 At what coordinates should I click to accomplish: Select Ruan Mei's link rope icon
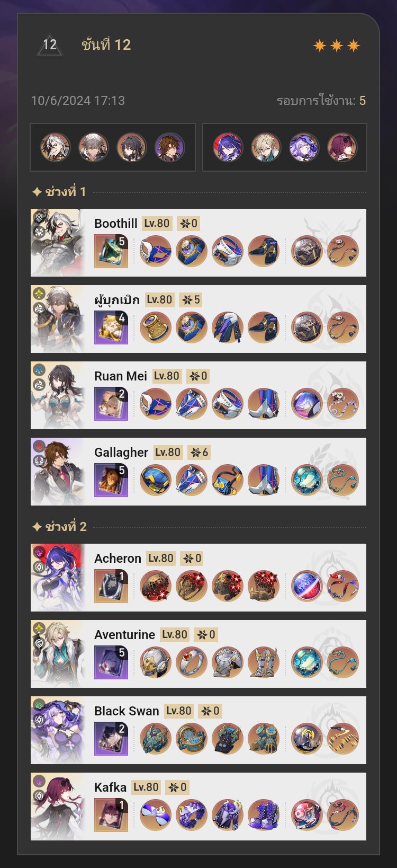[x=342, y=404]
